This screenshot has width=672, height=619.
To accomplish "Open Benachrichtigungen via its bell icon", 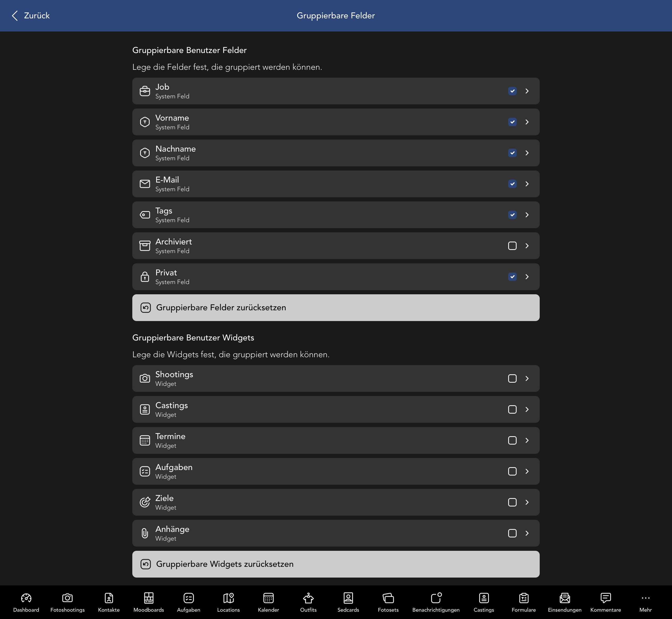I will [436, 601].
